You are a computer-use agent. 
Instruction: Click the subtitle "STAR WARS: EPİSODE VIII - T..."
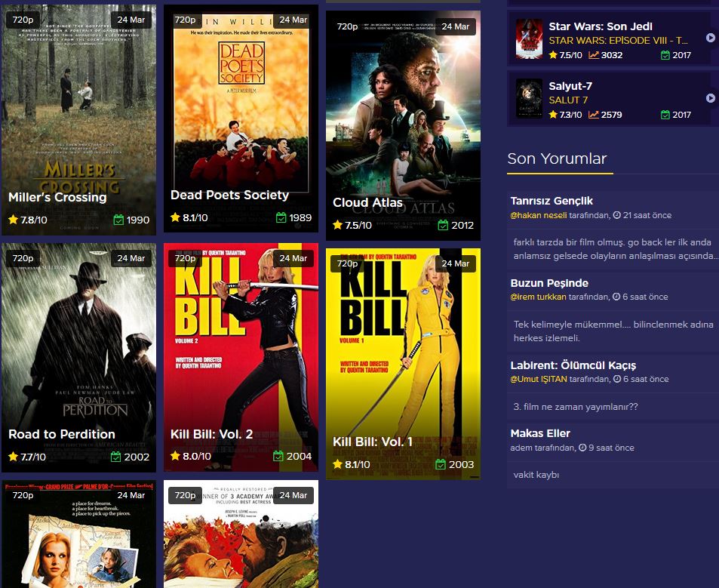[x=618, y=40]
